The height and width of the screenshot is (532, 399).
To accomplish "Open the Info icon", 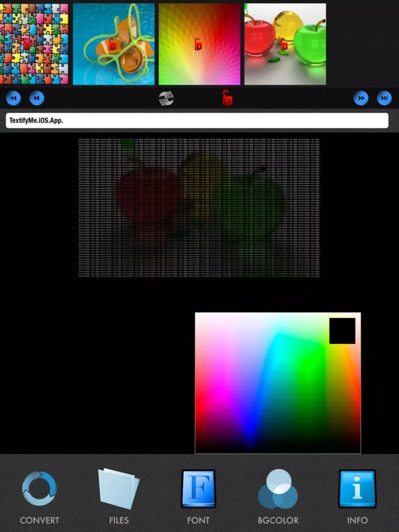I will tap(357, 488).
